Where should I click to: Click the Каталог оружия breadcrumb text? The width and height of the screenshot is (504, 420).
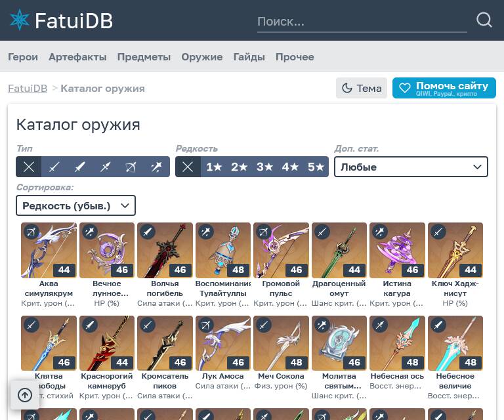[103, 89]
